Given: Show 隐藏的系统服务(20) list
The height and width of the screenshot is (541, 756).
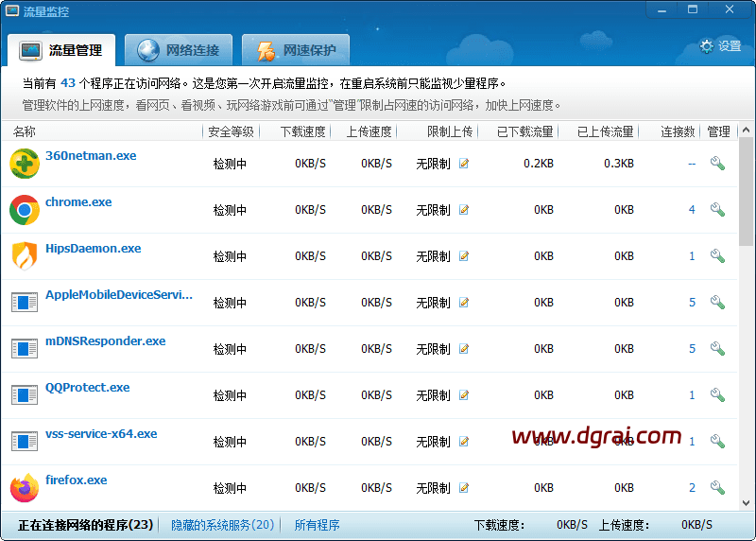Looking at the screenshot, I should [x=223, y=525].
